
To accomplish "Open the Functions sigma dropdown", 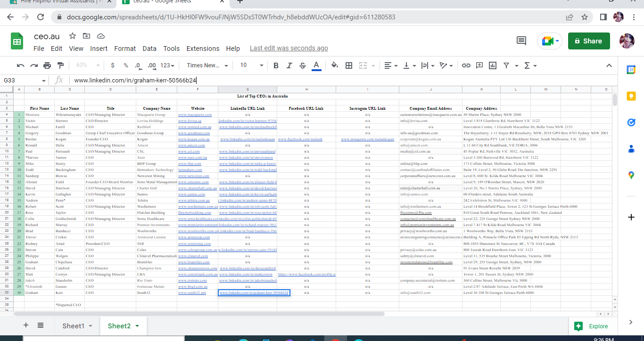I will tap(530, 65).
